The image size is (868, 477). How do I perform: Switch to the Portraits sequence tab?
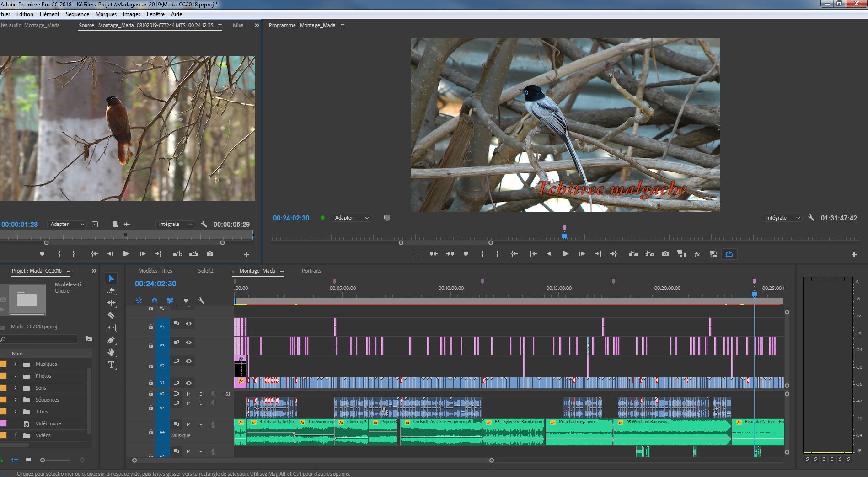pos(311,271)
